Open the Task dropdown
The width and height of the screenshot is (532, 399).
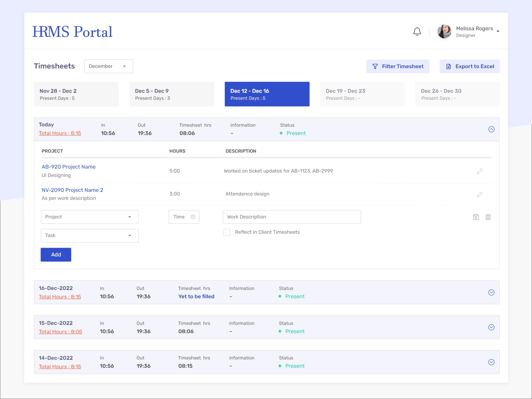pyautogui.click(x=89, y=236)
